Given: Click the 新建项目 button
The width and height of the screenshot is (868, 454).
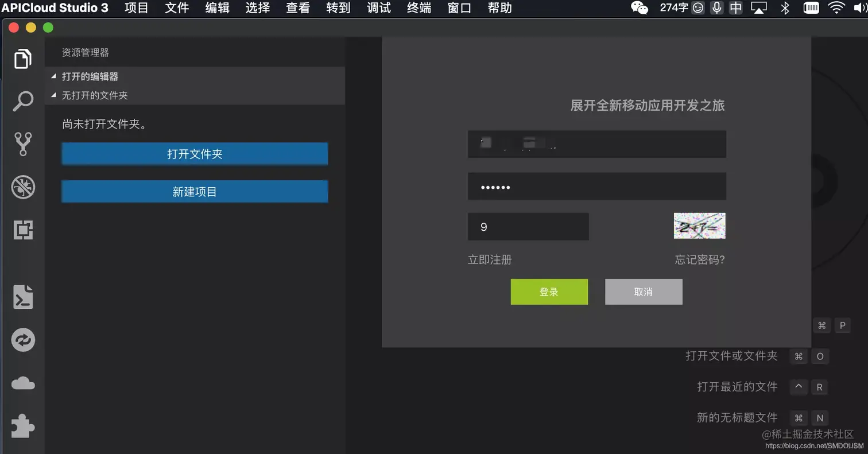Looking at the screenshot, I should 195,192.
